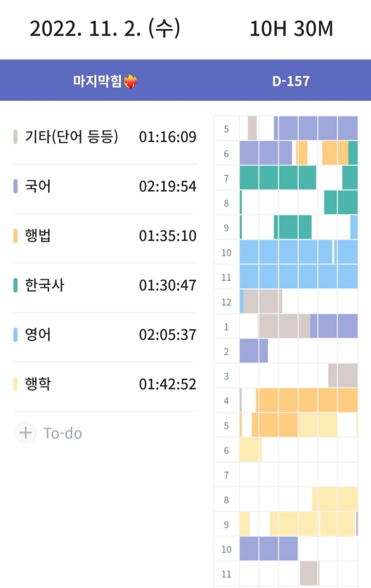Click the 영어 time 02:05:37
The height and width of the screenshot is (588, 371).
[x=168, y=334]
